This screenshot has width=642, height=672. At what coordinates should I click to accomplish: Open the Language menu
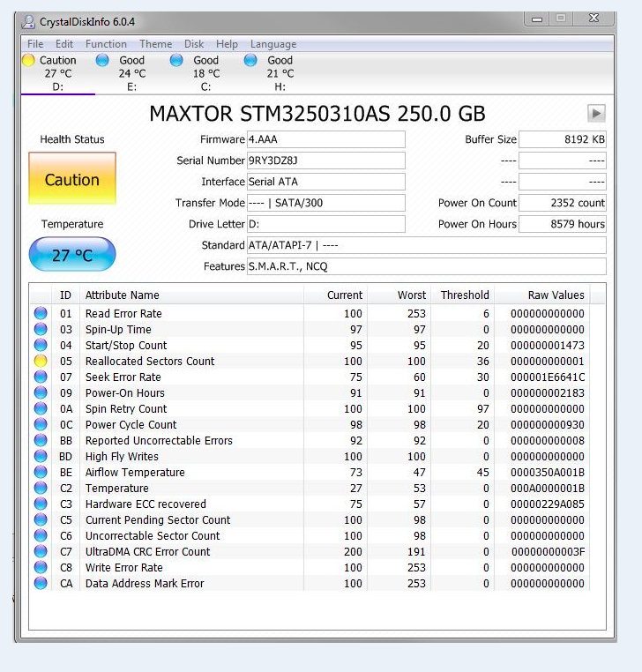273,44
